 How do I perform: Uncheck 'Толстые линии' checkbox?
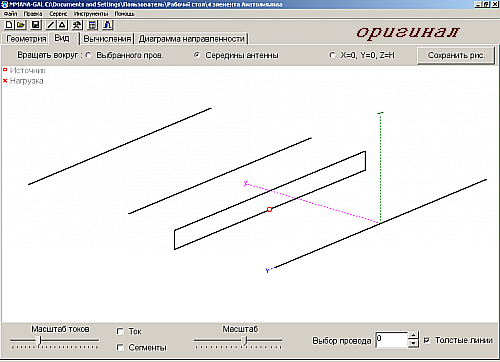pos(427,340)
